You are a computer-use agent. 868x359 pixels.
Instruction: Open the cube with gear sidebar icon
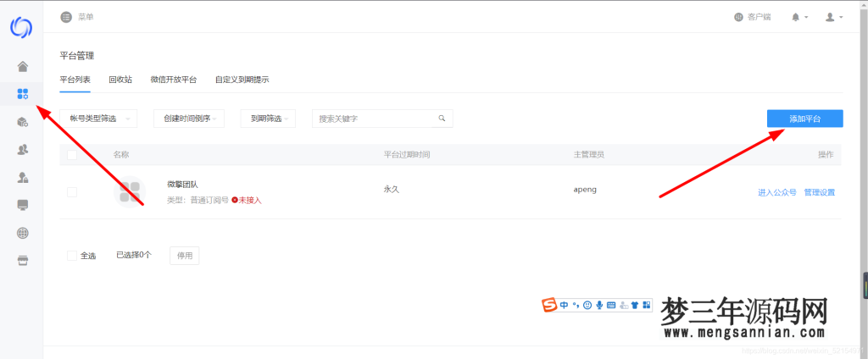point(23,122)
